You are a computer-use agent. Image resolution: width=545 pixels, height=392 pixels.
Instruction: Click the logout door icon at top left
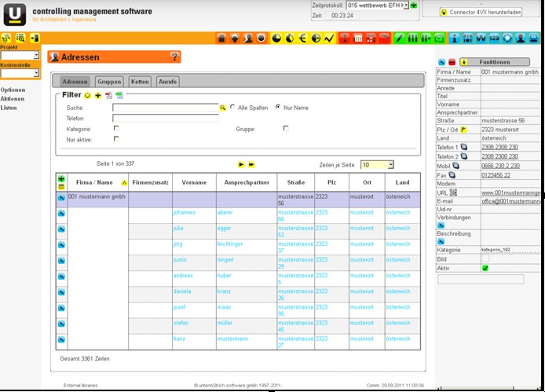pos(35,38)
